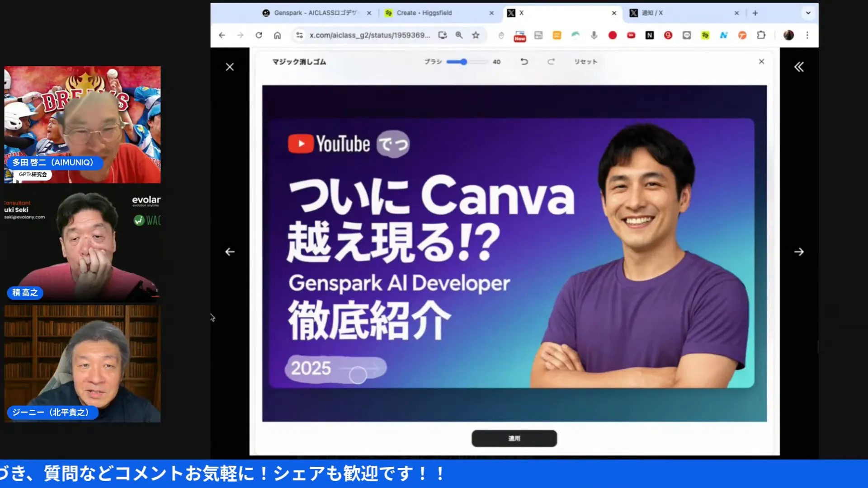Open the Chrome profile avatar

click(788, 35)
